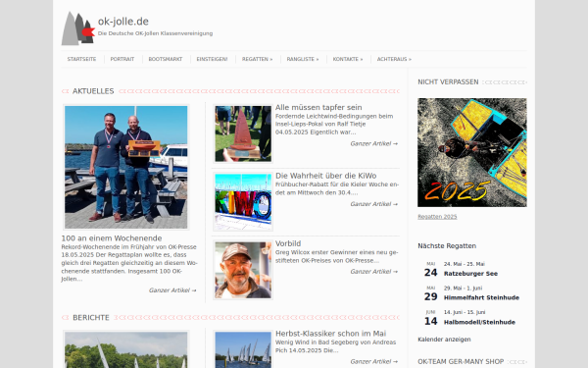Open the Ratzeburger See regatta
The height and width of the screenshot is (368, 588).
tap(470, 274)
